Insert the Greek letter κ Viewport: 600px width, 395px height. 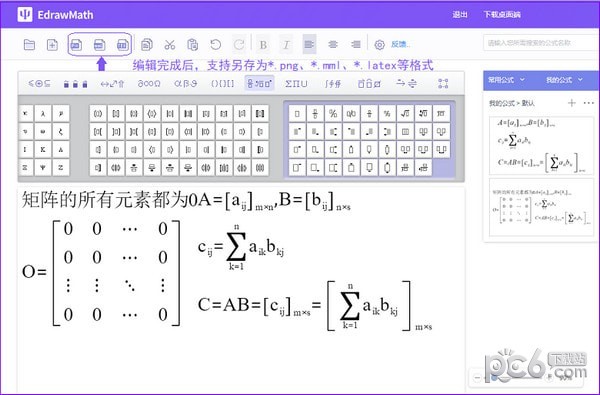pyautogui.click(x=25, y=114)
